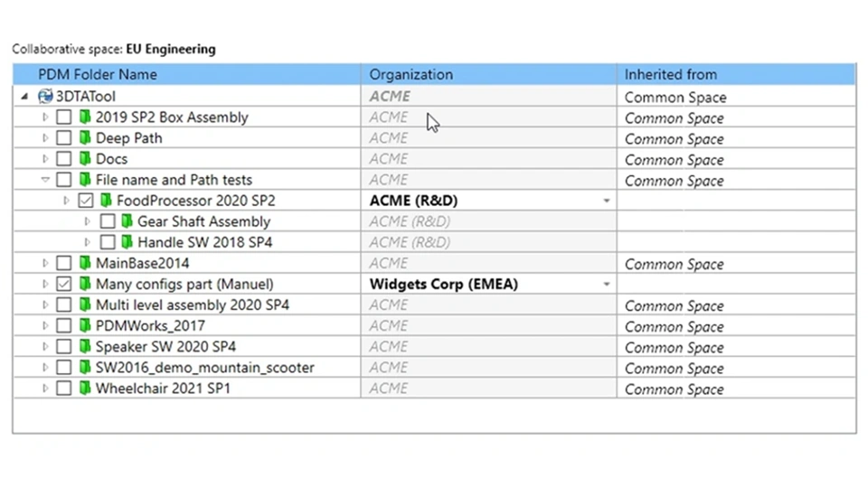Click the Inherited from column header
Image resolution: width=868 pixels, height=487 pixels.
(x=670, y=74)
